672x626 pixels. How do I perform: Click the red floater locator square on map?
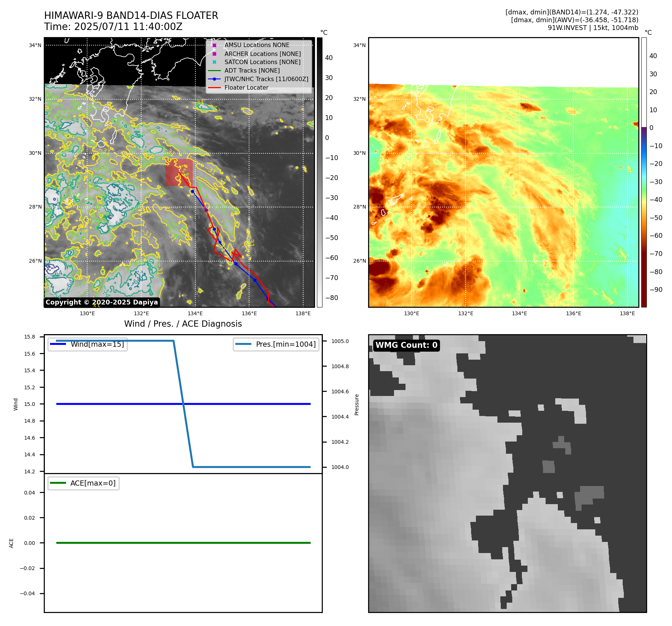coord(179,173)
